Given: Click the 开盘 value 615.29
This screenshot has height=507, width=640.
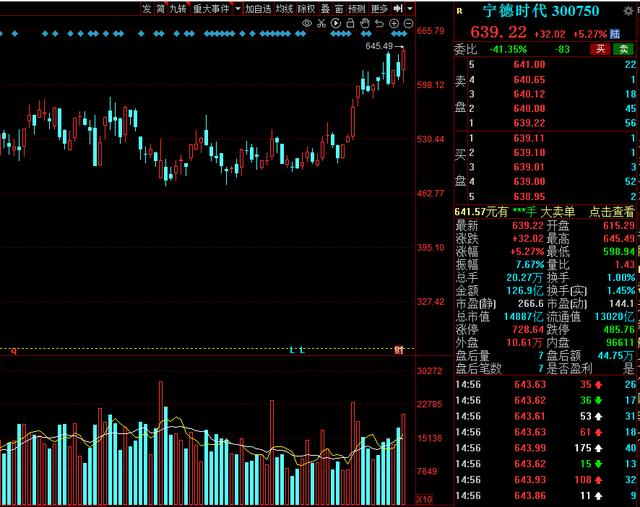Looking at the screenshot, I should click(619, 225).
